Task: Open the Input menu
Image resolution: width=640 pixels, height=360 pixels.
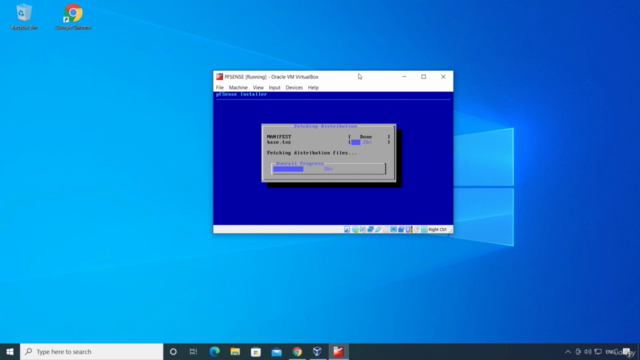Action: [274, 87]
